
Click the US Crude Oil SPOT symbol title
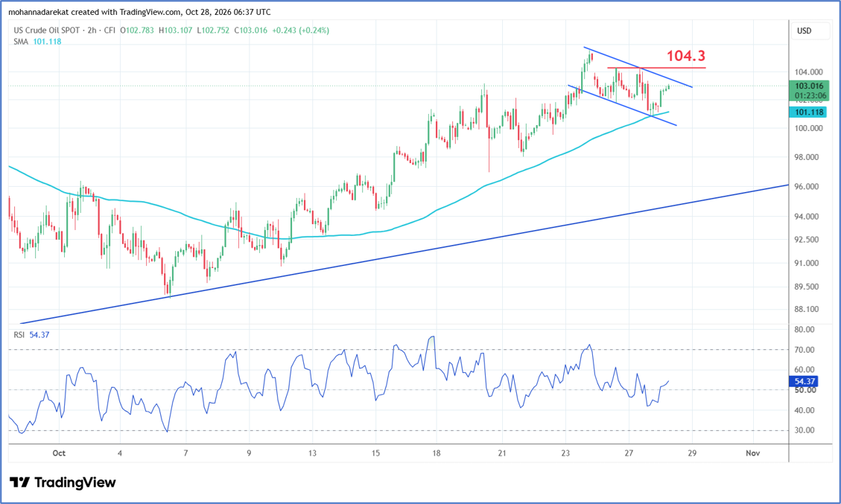pyautogui.click(x=47, y=30)
